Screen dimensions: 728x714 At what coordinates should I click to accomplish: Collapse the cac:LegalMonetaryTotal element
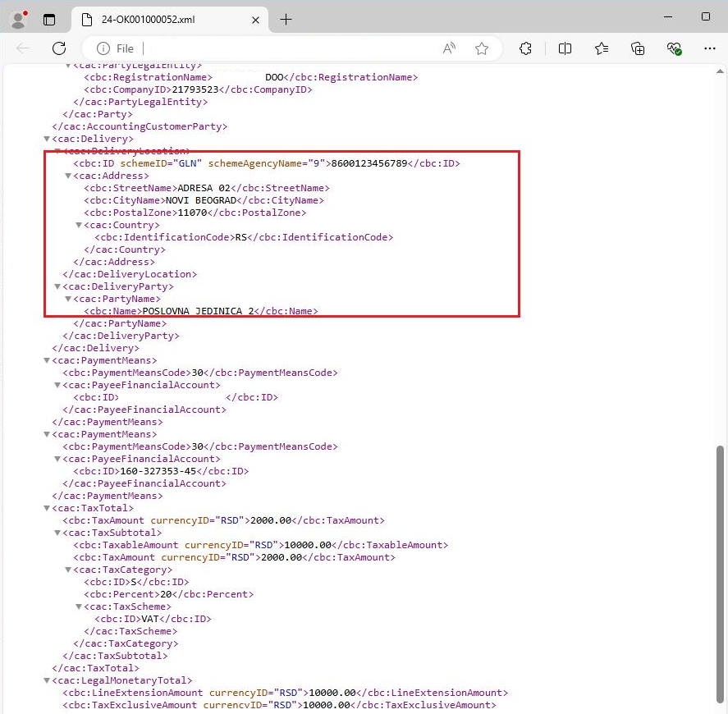[x=47, y=680]
